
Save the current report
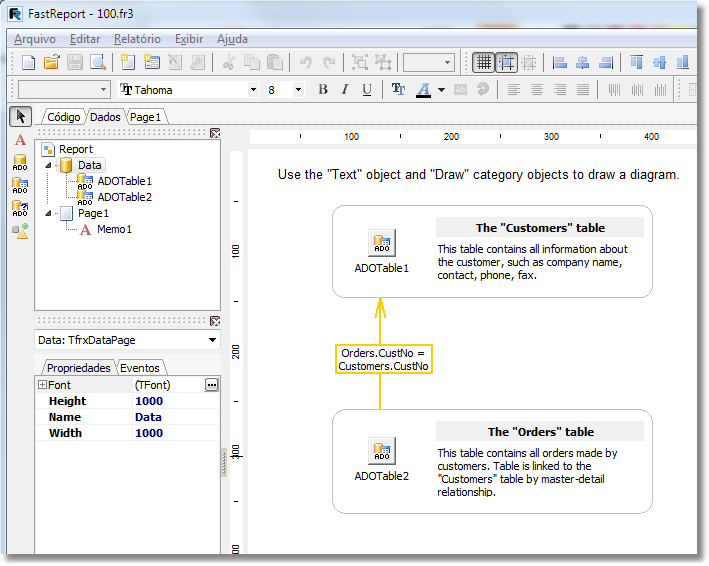pos(75,62)
